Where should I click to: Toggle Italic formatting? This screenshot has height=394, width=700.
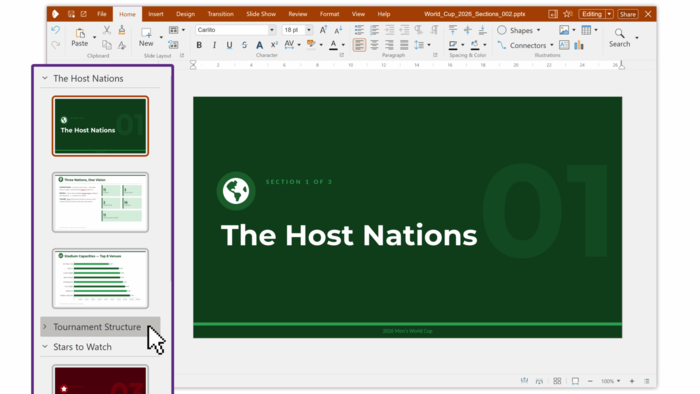[x=214, y=45]
